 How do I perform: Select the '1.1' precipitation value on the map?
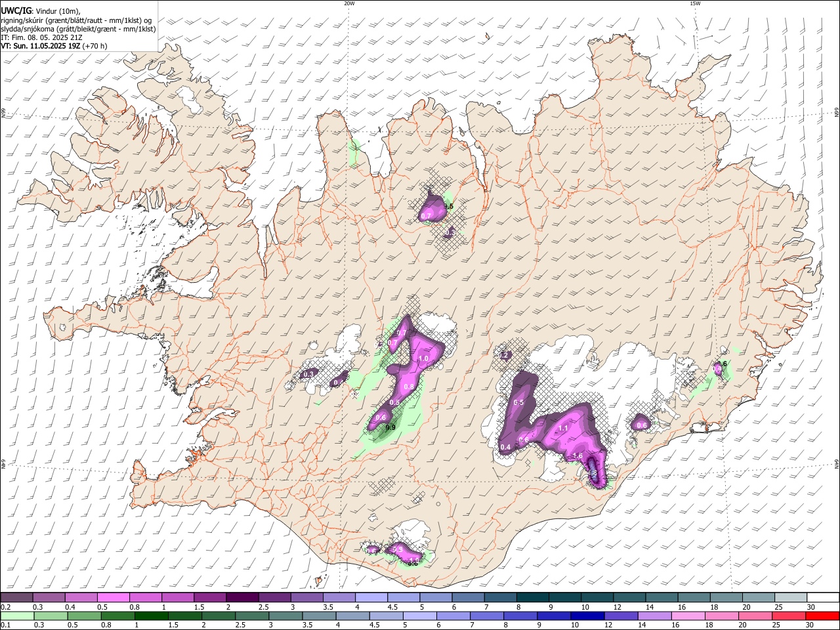coord(562,428)
